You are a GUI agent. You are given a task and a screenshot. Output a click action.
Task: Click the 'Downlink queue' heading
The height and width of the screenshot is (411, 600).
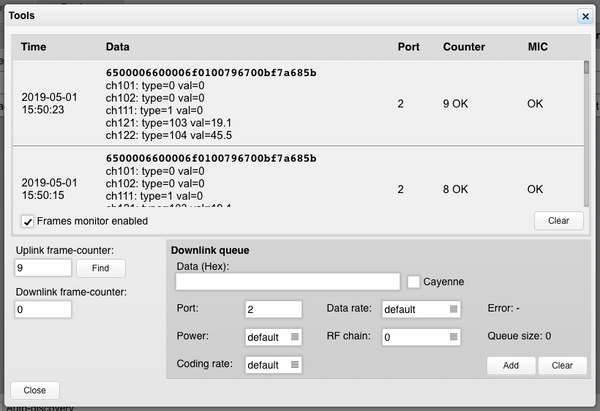point(210,250)
